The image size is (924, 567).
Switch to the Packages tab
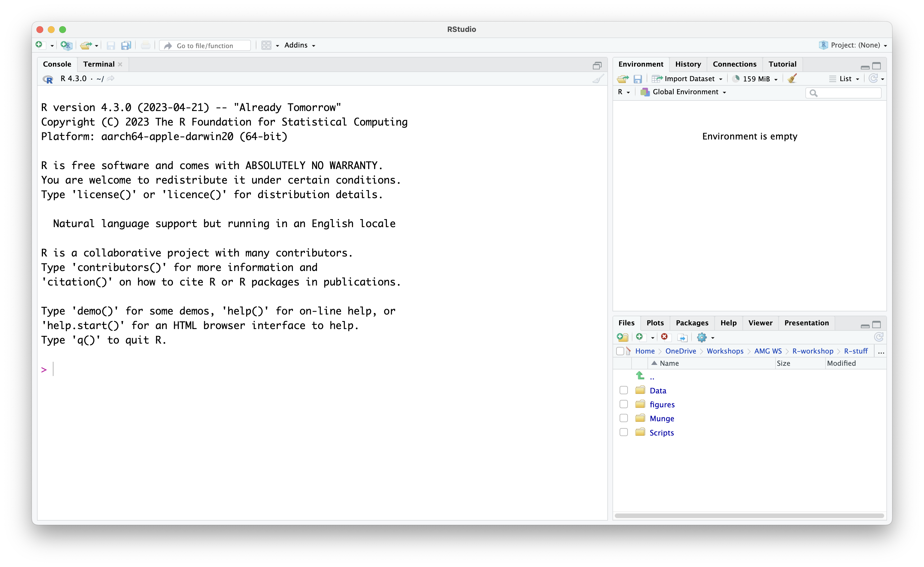point(692,323)
